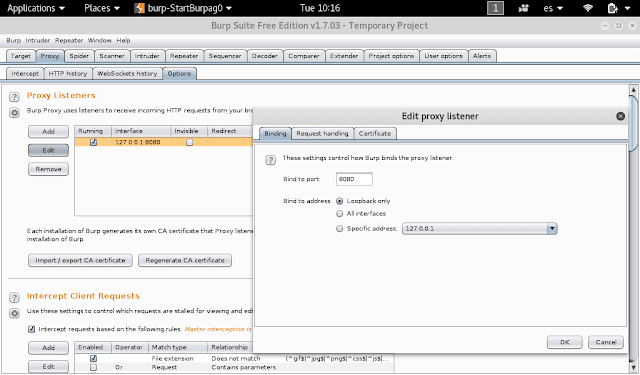Open Intercept Client Requests help icon
The image size is (640, 375).
pyautogui.click(x=14, y=297)
